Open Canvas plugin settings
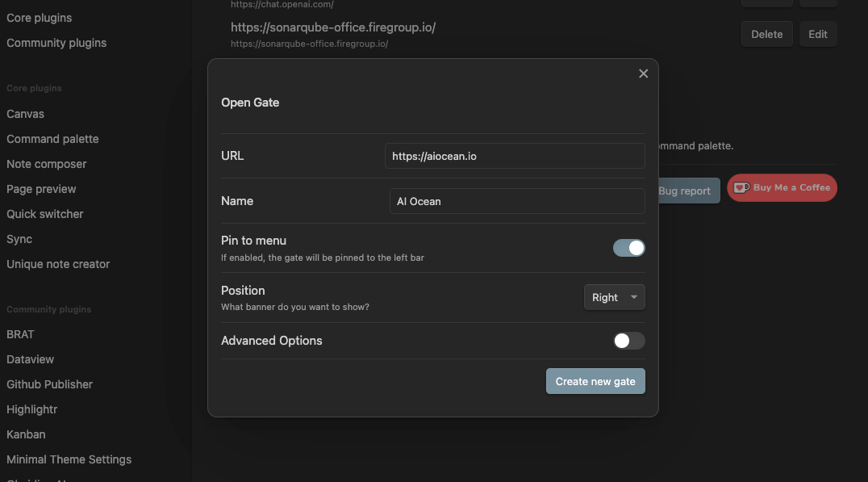Screen dimensions: 868x482 pyautogui.click(x=26, y=114)
